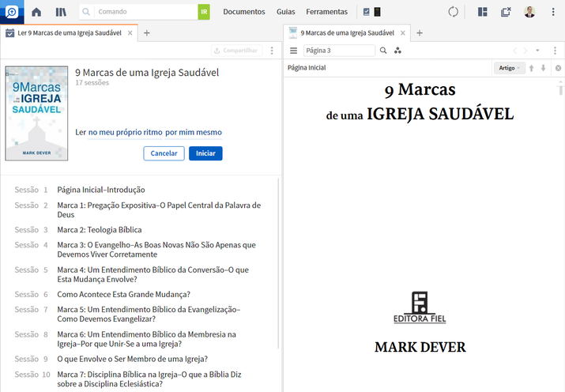Screen dimensions: 565x392
Task: Open the main application kebab menu
Action: (553, 12)
